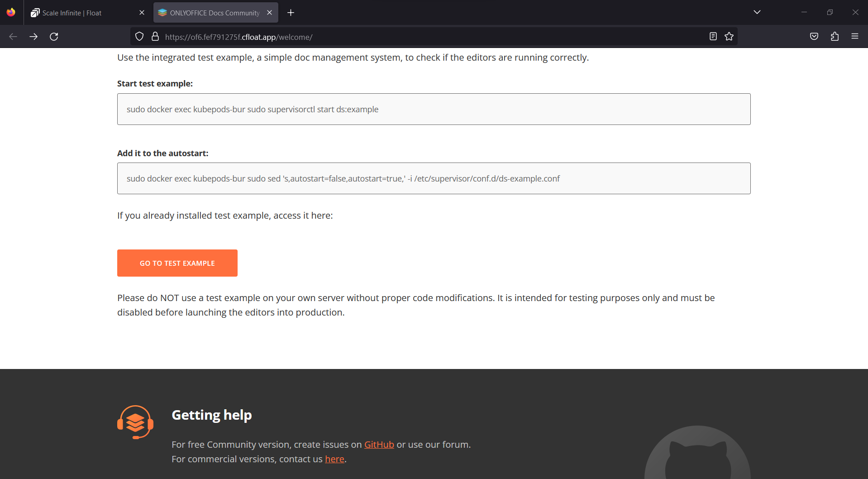Close the Scale Infinite | Float tab
868x479 pixels.
point(142,13)
